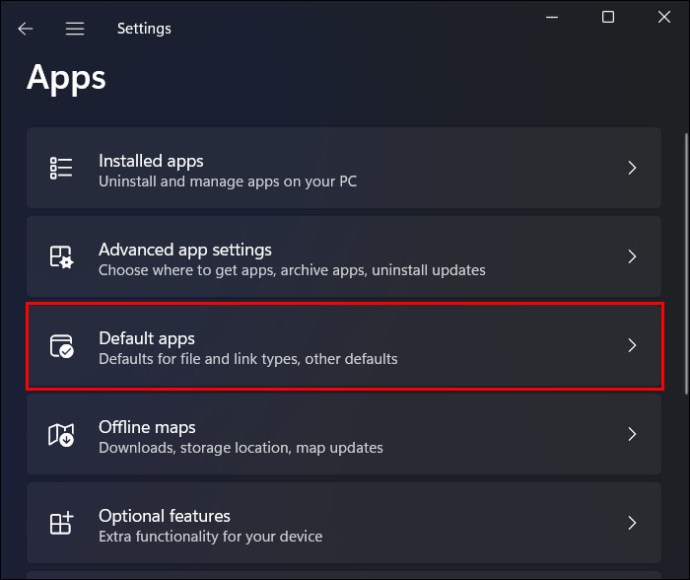Click the Installed apps list icon
The height and width of the screenshot is (580, 690).
[61, 168]
